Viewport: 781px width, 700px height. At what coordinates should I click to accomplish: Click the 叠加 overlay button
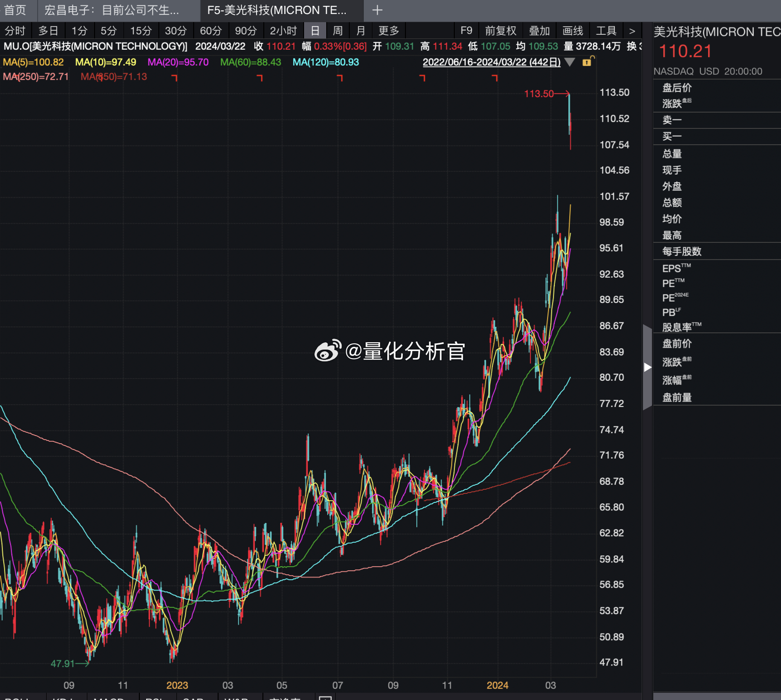[x=539, y=31]
